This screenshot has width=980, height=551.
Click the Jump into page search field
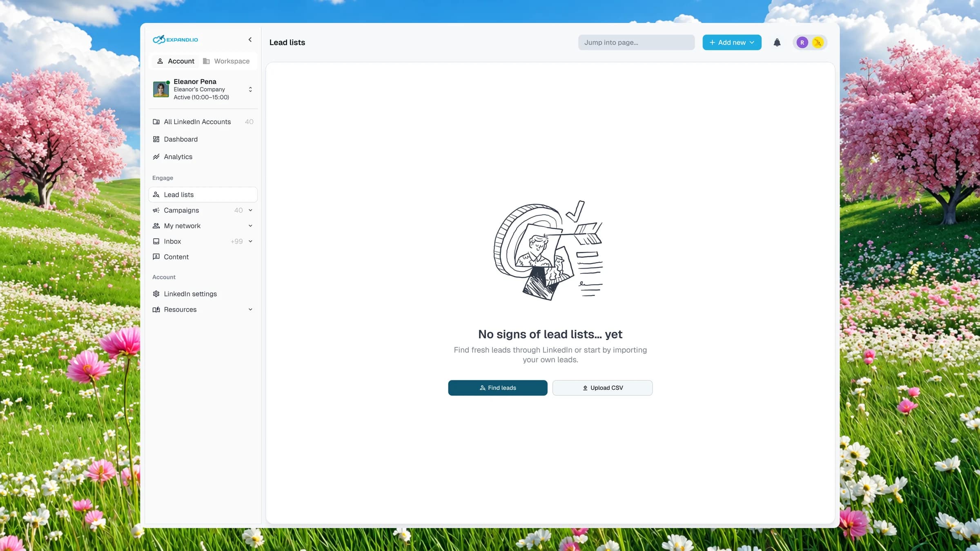click(x=636, y=42)
